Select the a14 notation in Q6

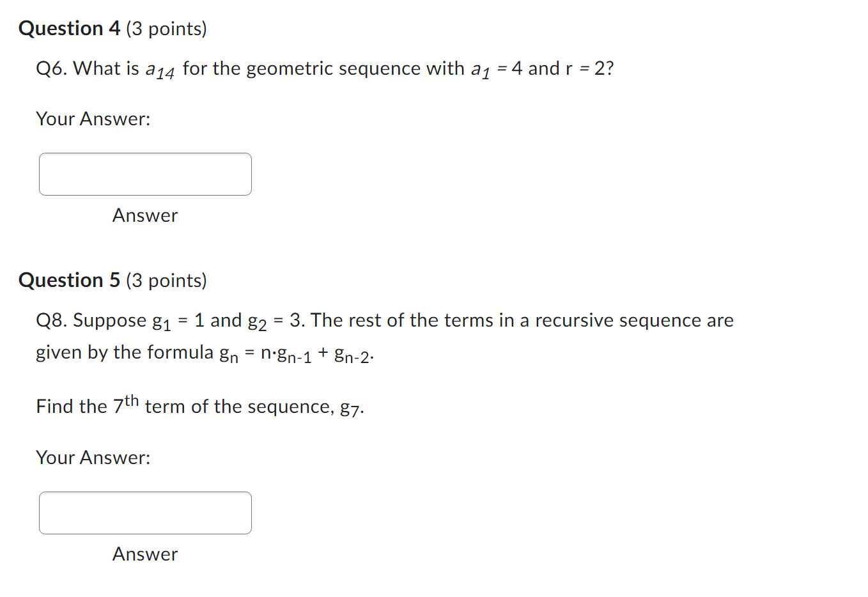(x=162, y=70)
